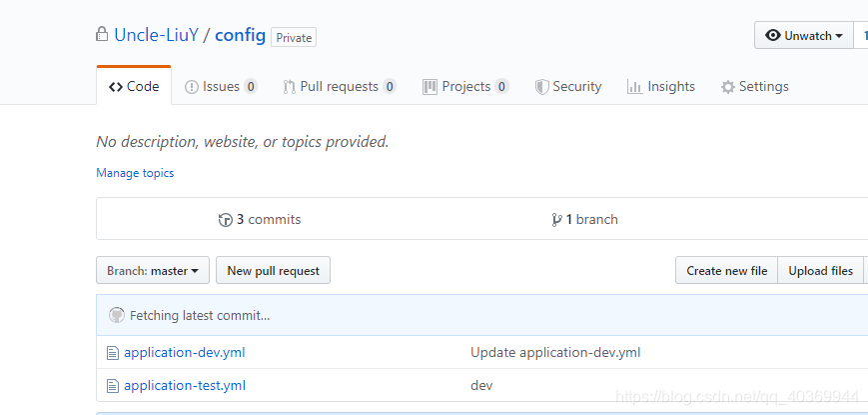Open the Pull requests tab
The height and width of the screenshot is (415, 868).
tap(339, 87)
